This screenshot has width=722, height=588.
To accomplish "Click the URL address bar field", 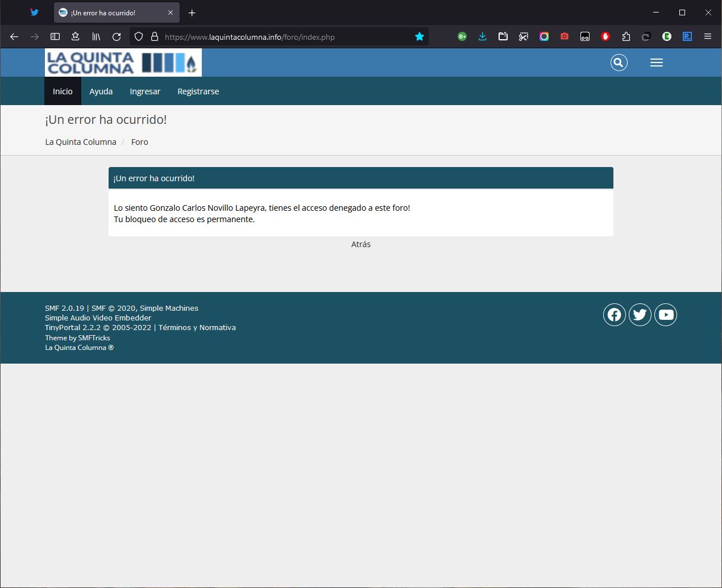I will [x=284, y=37].
